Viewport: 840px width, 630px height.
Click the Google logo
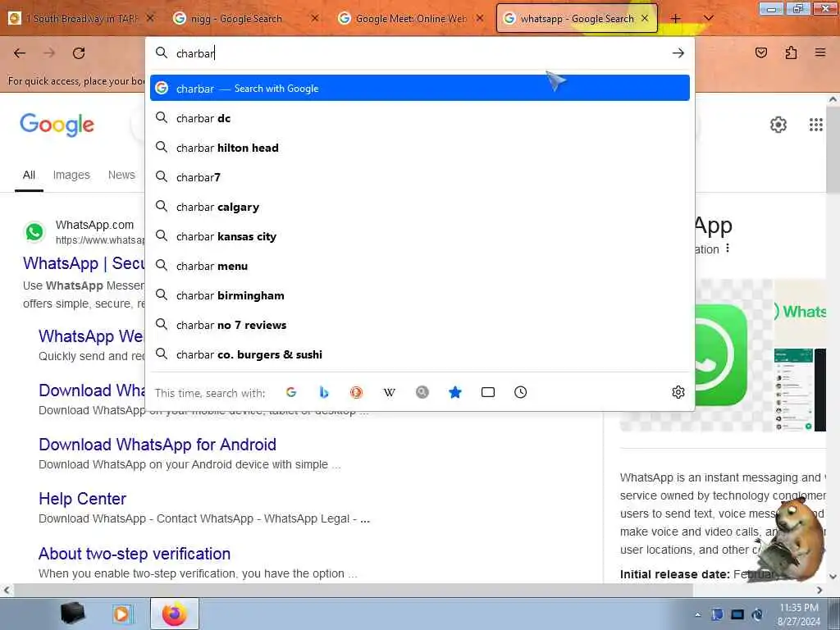(57, 125)
